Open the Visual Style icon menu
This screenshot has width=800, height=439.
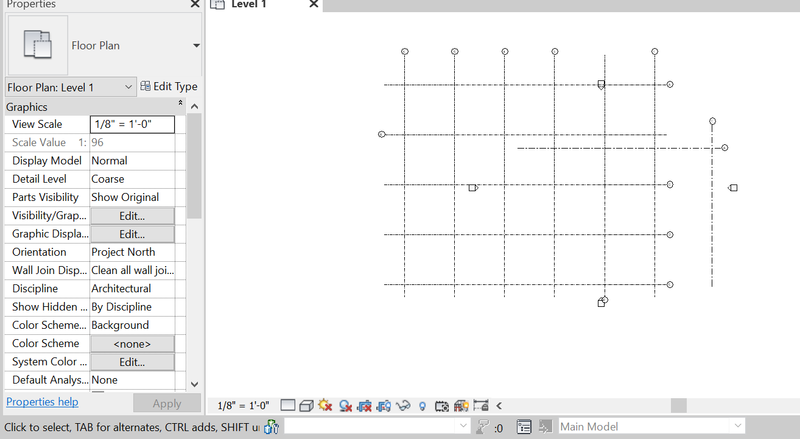[306, 405]
